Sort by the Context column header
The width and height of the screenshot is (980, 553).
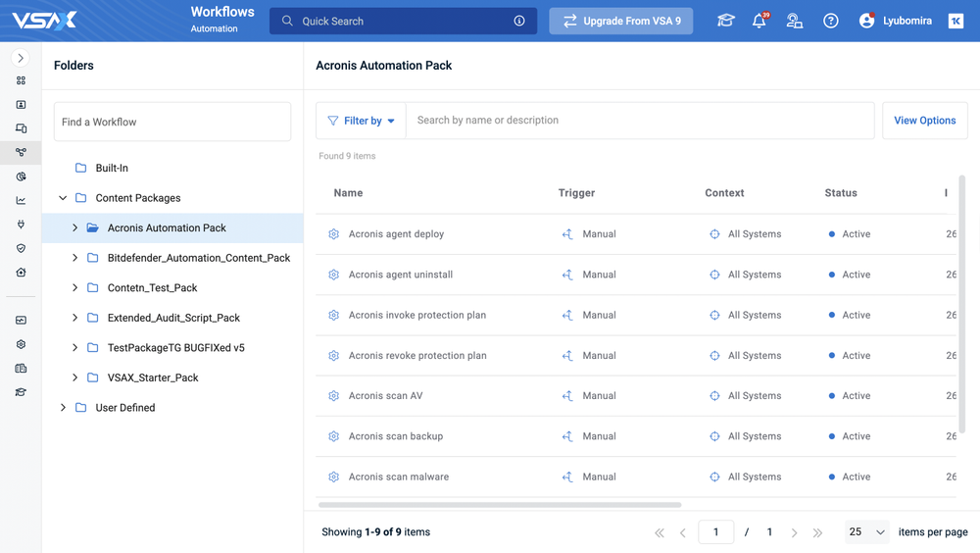click(x=724, y=193)
